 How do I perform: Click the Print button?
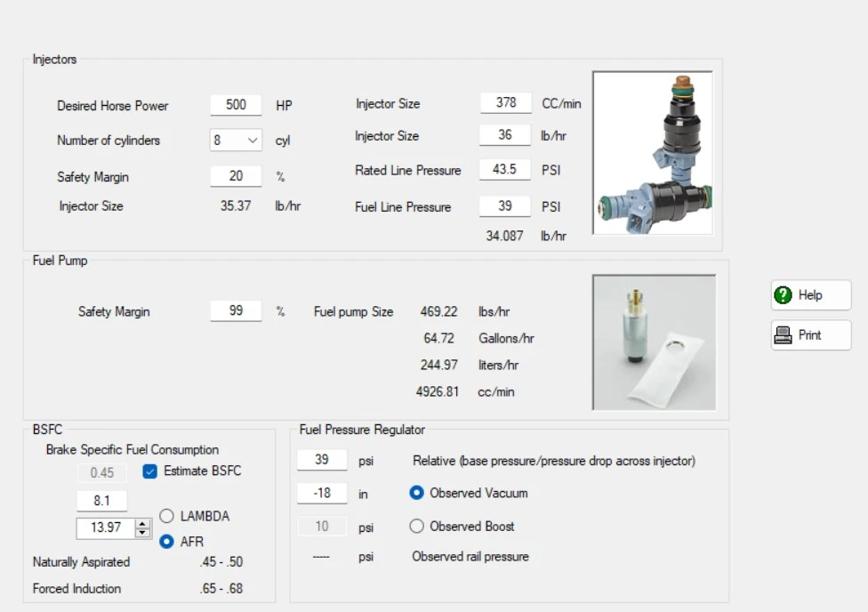(x=811, y=335)
